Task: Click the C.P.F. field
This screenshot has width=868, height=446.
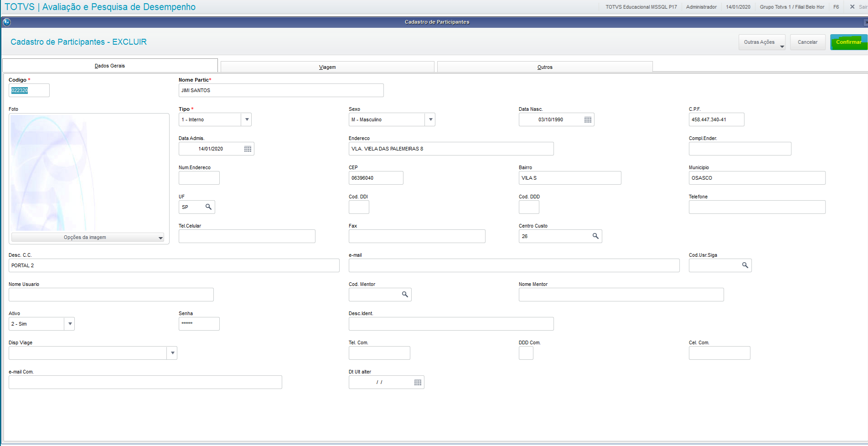Action: [x=716, y=119]
